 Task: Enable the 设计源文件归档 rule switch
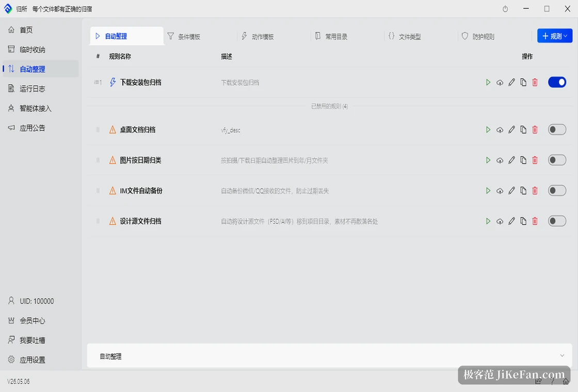[557, 221]
